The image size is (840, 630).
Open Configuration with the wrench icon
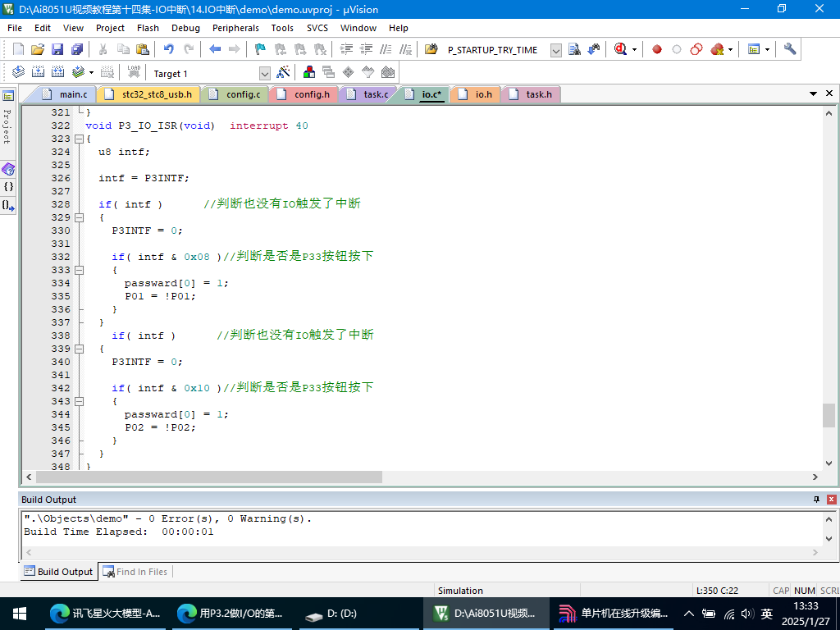tap(790, 49)
